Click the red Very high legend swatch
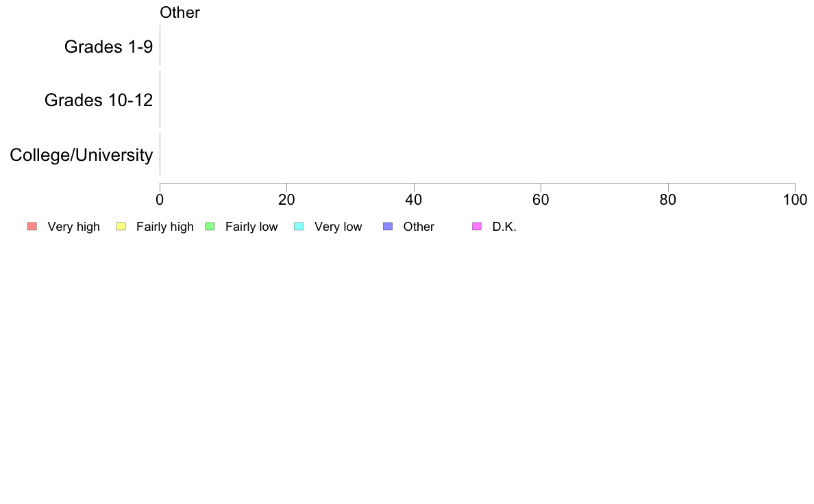The height and width of the screenshot is (504, 814). click(x=32, y=227)
